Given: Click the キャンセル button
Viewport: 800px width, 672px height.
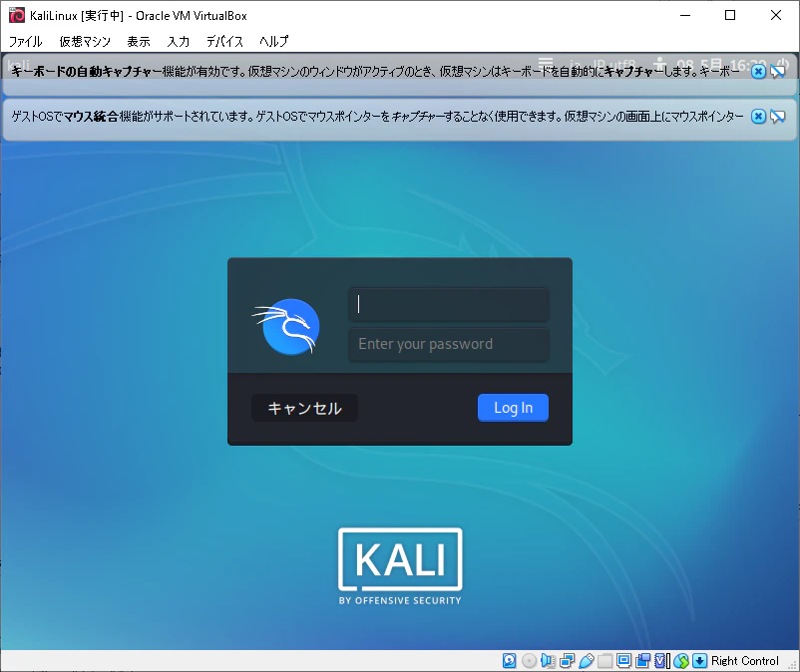Looking at the screenshot, I should (x=304, y=408).
